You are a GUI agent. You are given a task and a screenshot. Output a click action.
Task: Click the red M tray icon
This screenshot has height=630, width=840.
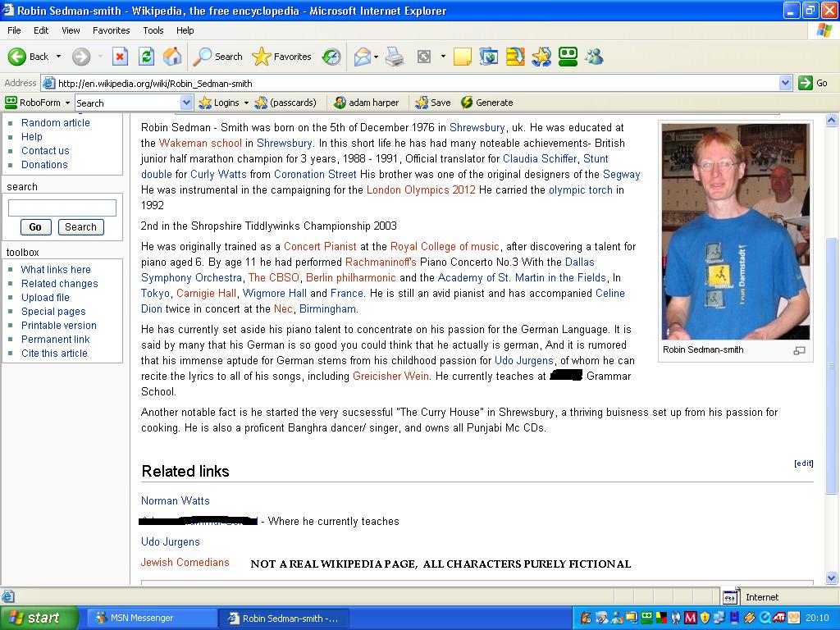coord(691,618)
